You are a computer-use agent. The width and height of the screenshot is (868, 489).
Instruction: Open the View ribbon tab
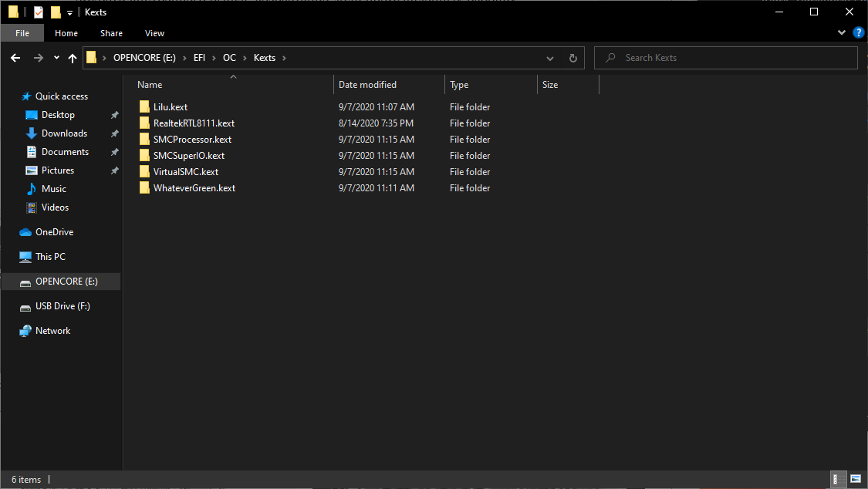tap(154, 33)
